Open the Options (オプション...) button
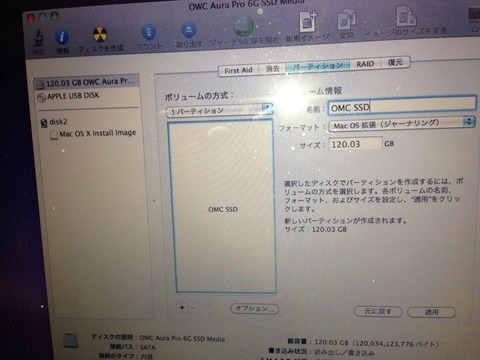Screen dimensions: 480x360 [254, 309]
